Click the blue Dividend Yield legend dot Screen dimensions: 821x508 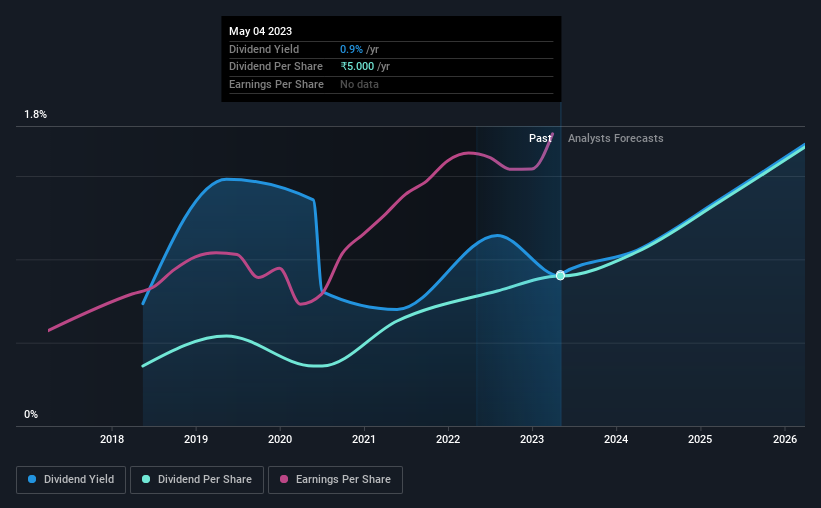32,479
